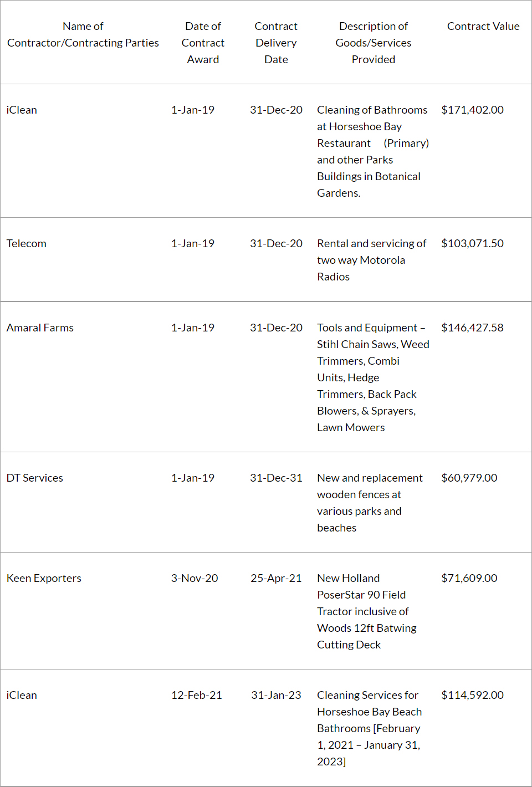
Task: Click the 25-Apr-21 delivery date
Action: click(276, 578)
